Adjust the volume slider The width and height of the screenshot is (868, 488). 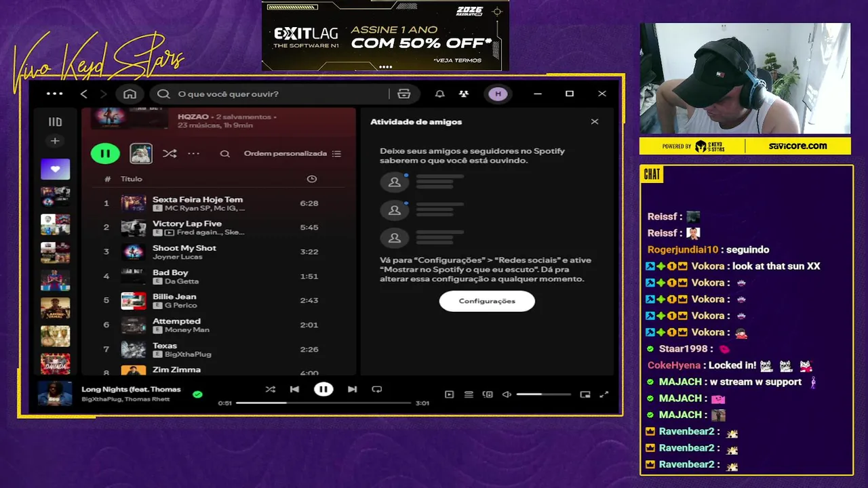coord(543,394)
